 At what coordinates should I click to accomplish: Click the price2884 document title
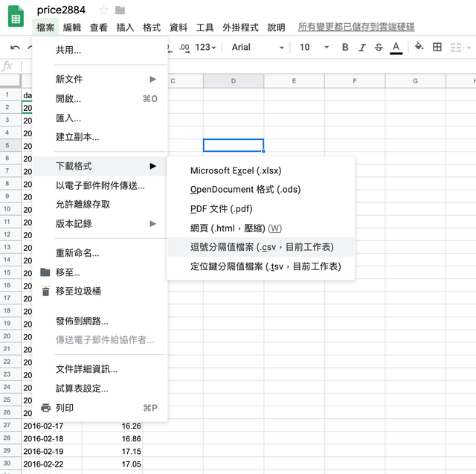[x=61, y=10]
